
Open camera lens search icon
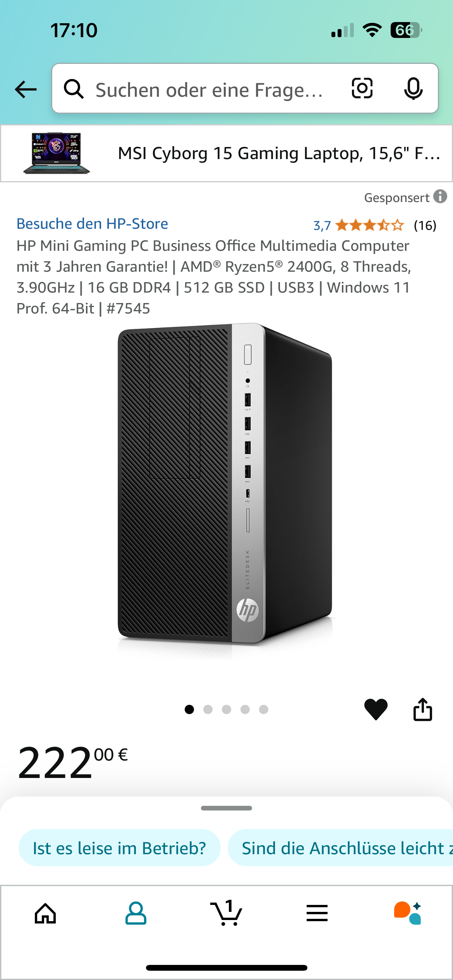362,88
